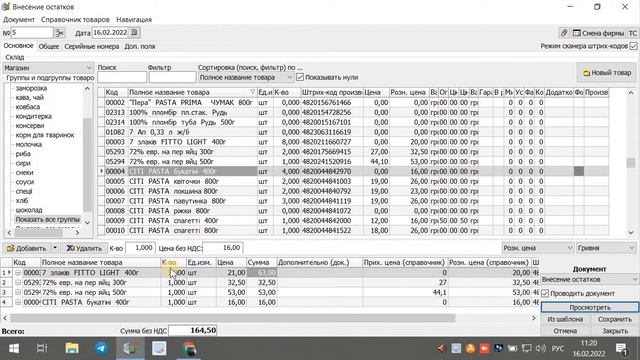Click the products grid vertical scrollbar thumb
This screenshot has height=360, width=640.
click(631, 162)
